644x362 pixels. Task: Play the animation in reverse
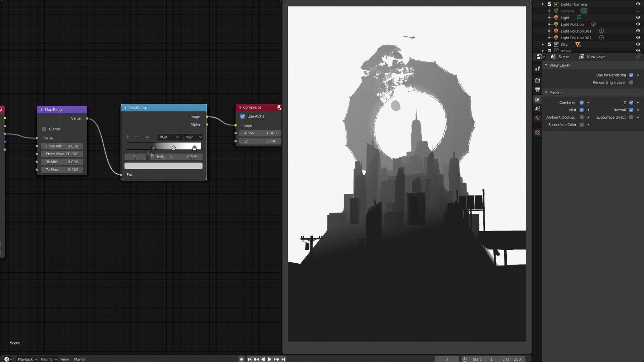click(263, 359)
